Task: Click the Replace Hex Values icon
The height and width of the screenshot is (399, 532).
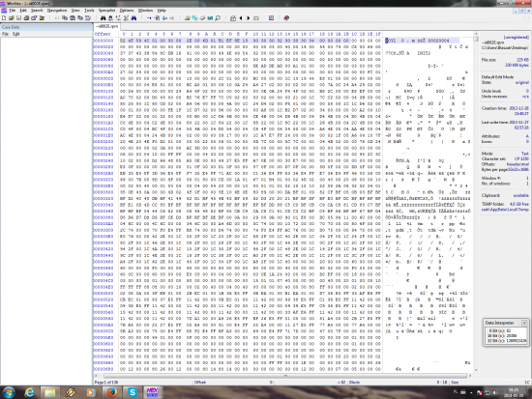Action: 126,18
